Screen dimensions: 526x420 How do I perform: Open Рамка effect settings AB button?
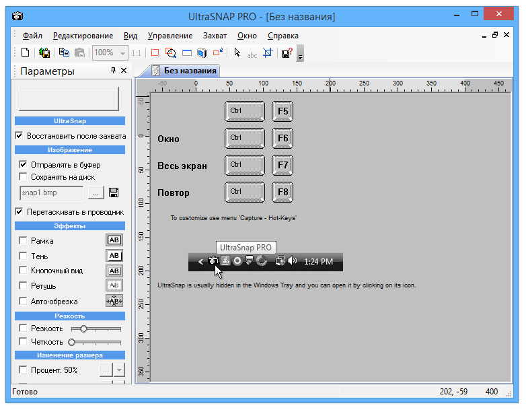(x=114, y=240)
